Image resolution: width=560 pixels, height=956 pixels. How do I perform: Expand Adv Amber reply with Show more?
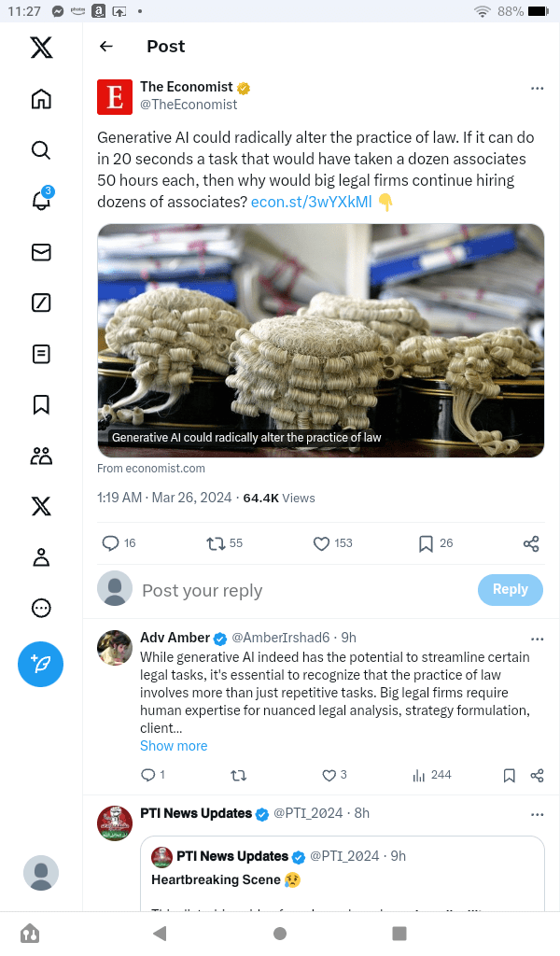(x=174, y=746)
